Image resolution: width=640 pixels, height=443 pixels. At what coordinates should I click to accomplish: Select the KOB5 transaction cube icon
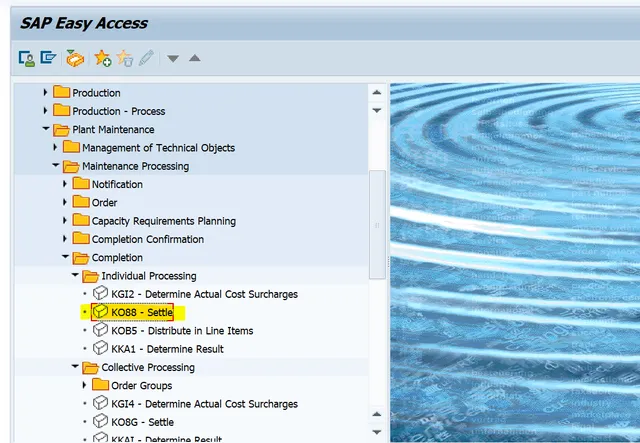100,330
